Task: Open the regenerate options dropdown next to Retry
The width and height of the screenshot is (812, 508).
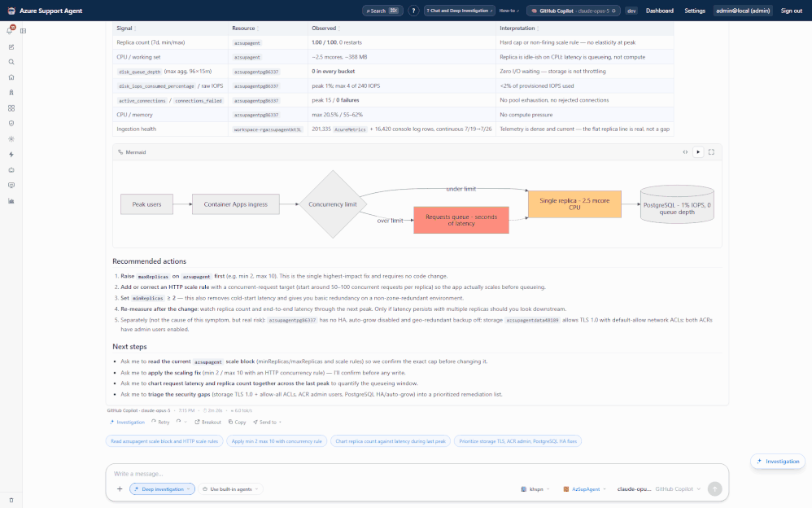Action: coord(181,422)
